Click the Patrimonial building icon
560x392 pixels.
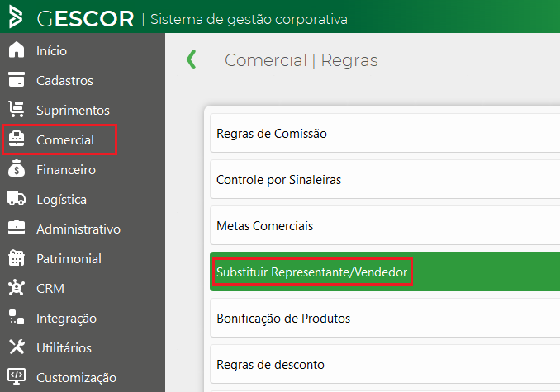click(x=17, y=257)
